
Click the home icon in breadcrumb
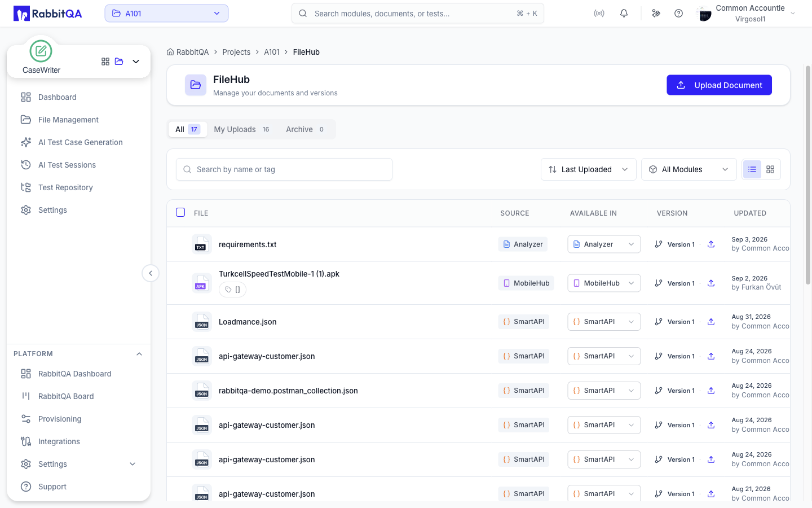tap(170, 52)
